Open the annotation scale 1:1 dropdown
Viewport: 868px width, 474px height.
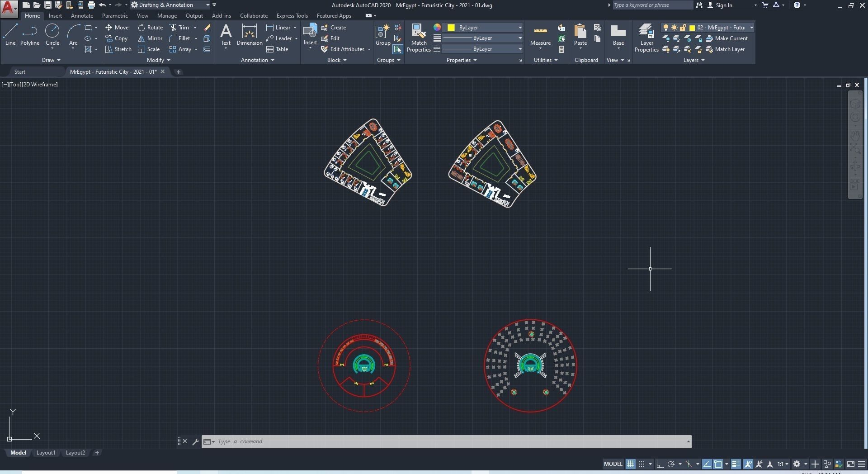[x=783, y=464]
